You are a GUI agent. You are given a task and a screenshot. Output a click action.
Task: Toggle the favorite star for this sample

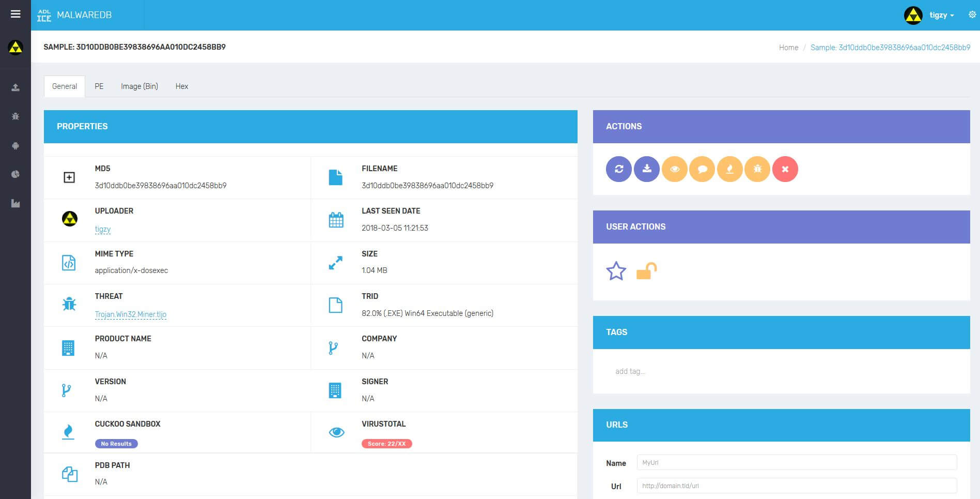pyautogui.click(x=616, y=271)
